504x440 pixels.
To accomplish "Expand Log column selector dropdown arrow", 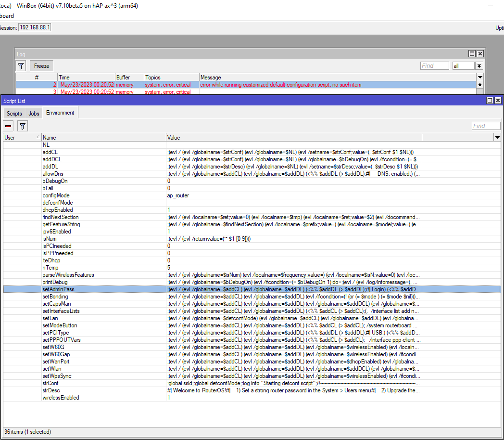I will [480, 77].
